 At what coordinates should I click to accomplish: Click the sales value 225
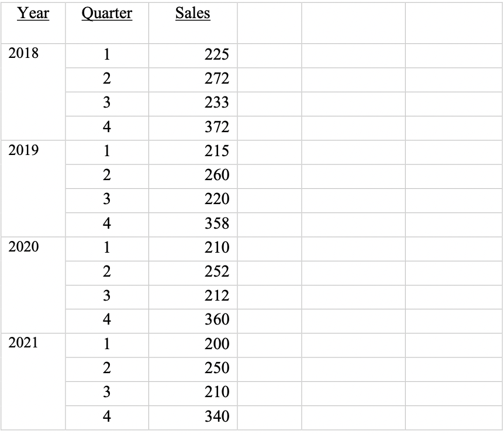[x=217, y=54]
